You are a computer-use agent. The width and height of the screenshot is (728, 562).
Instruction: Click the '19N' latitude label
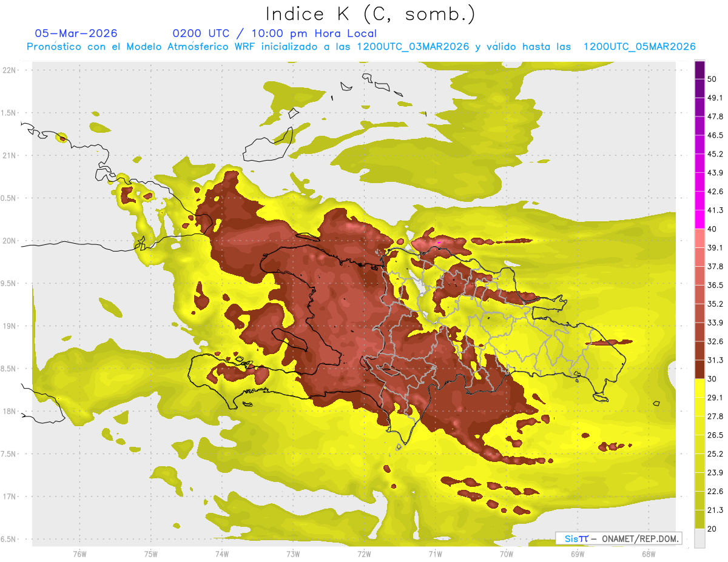click(x=9, y=326)
